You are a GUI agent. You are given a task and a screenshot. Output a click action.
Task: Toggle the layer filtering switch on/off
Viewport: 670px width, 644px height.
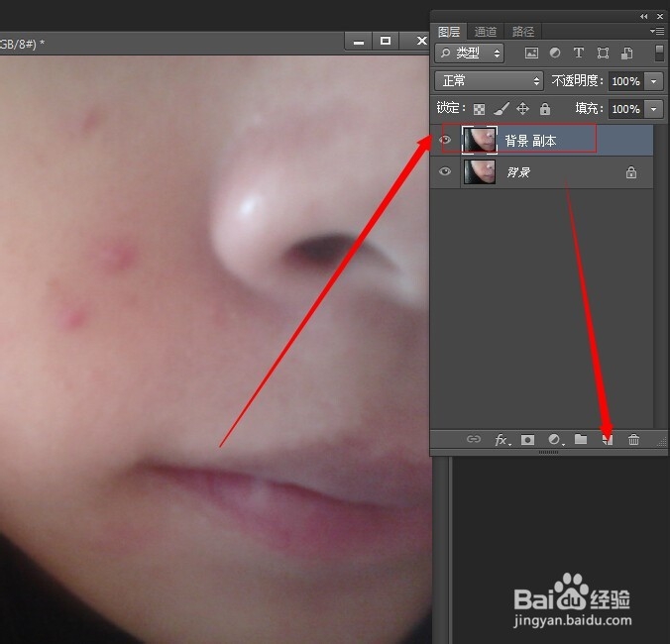(659, 54)
